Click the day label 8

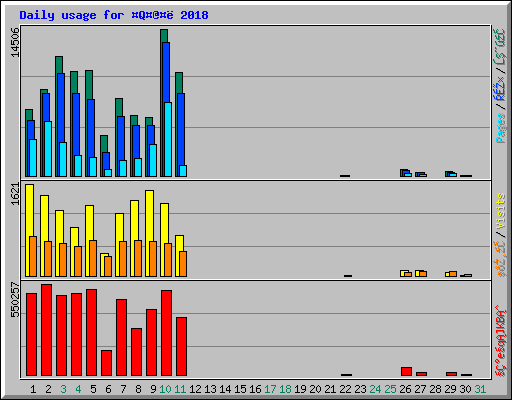coord(138,389)
